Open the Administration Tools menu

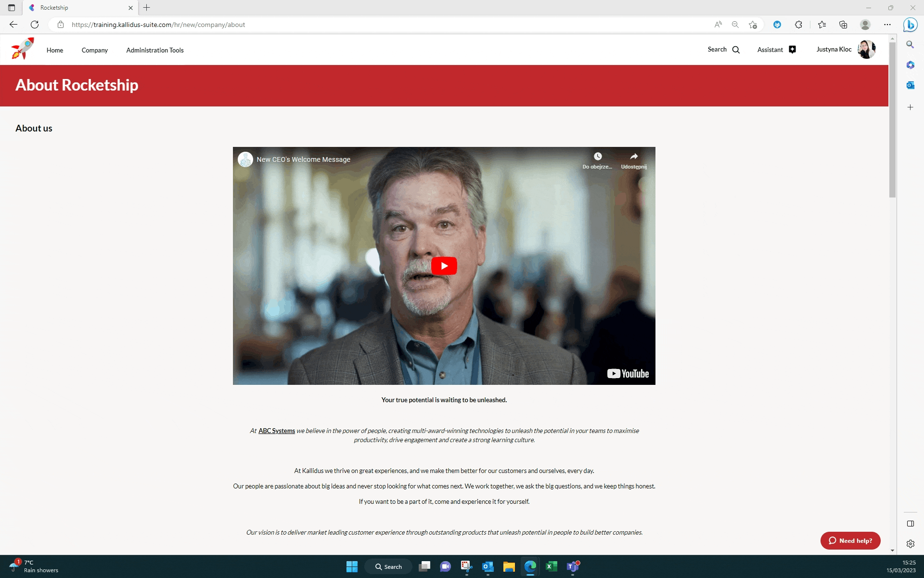(x=154, y=50)
